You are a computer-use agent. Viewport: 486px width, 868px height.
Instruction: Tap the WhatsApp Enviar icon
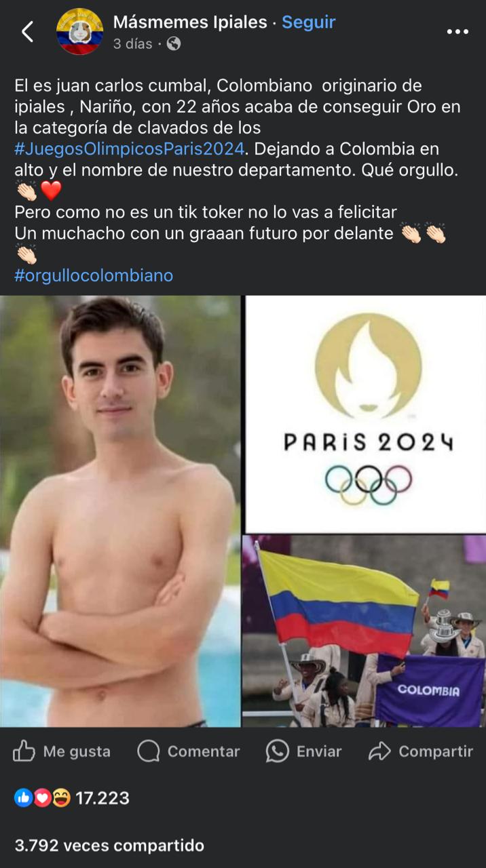click(x=277, y=751)
